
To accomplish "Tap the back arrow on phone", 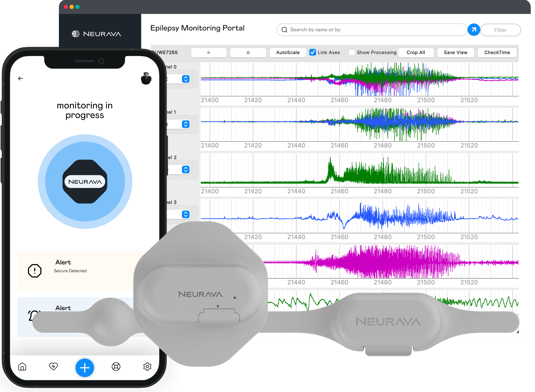I will [x=21, y=78].
